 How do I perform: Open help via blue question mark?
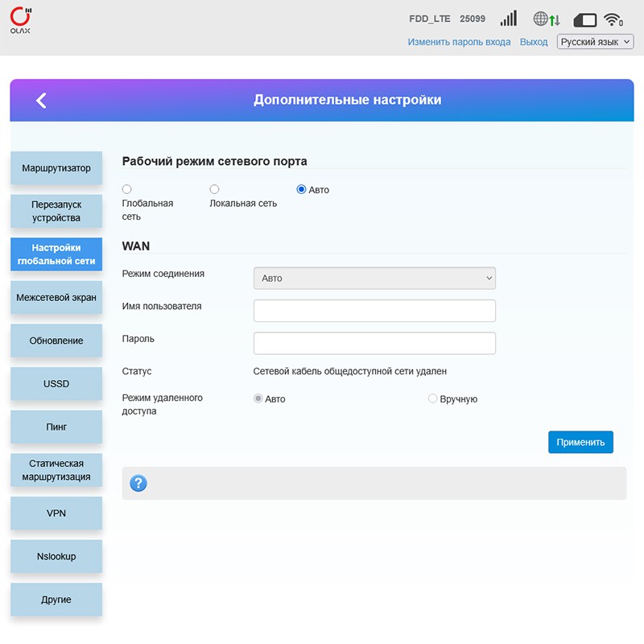138,483
